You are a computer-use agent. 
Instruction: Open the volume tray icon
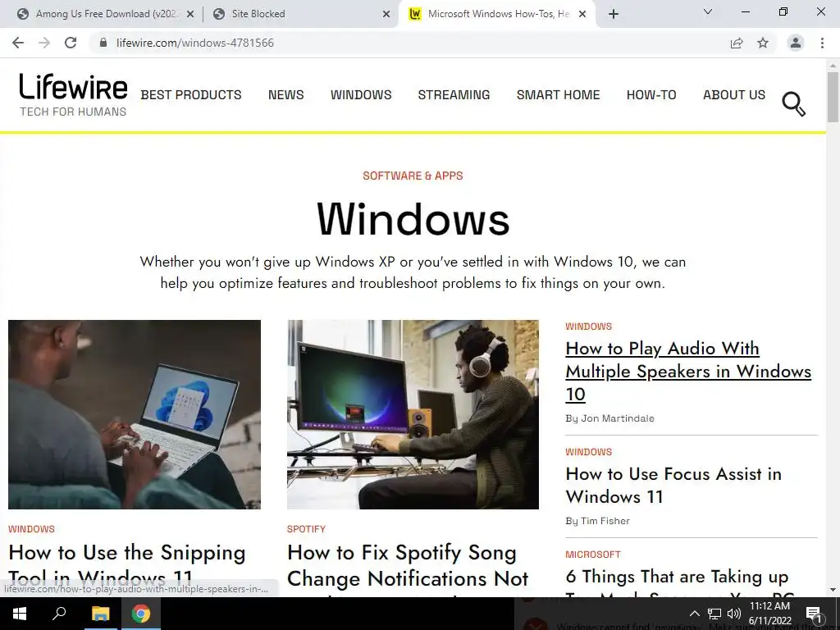[x=734, y=614]
